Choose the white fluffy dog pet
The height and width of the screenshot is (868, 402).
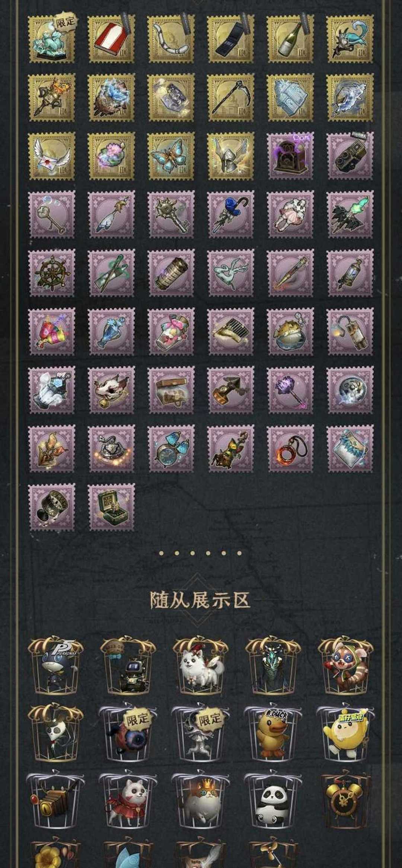coord(201,666)
